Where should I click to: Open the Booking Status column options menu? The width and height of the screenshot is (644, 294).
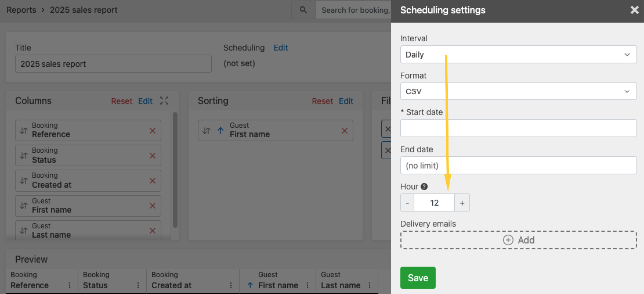point(138,285)
